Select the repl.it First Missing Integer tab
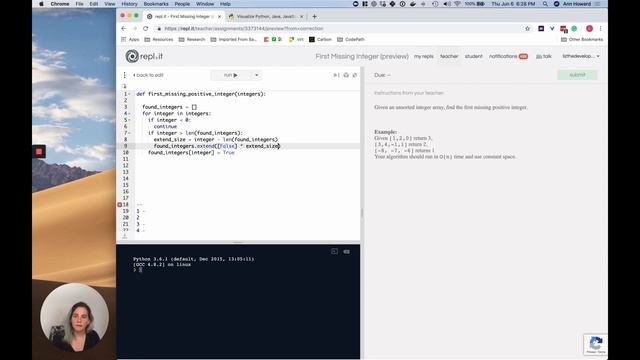Viewport: 640px width, 360px height. click(184, 16)
